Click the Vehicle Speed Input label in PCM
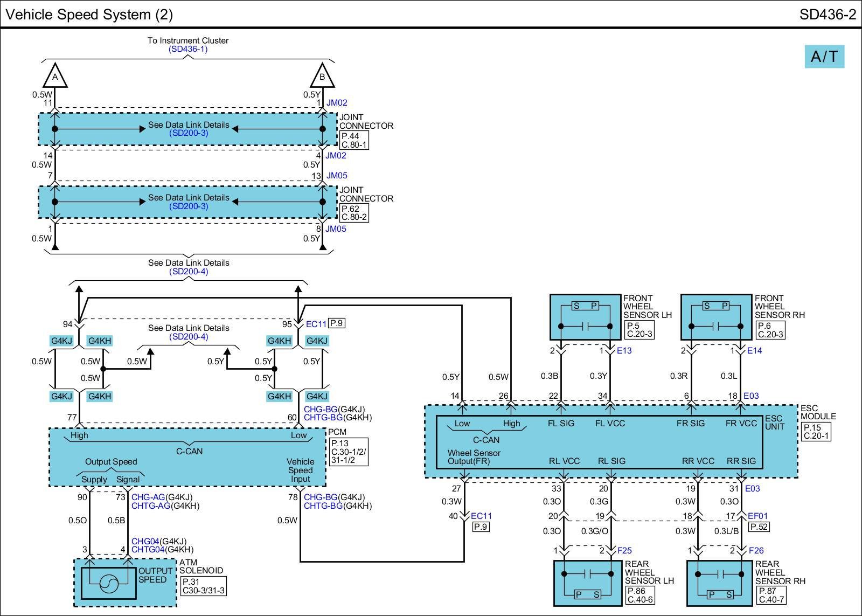The width and height of the screenshot is (862, 616). pos(300,470)
